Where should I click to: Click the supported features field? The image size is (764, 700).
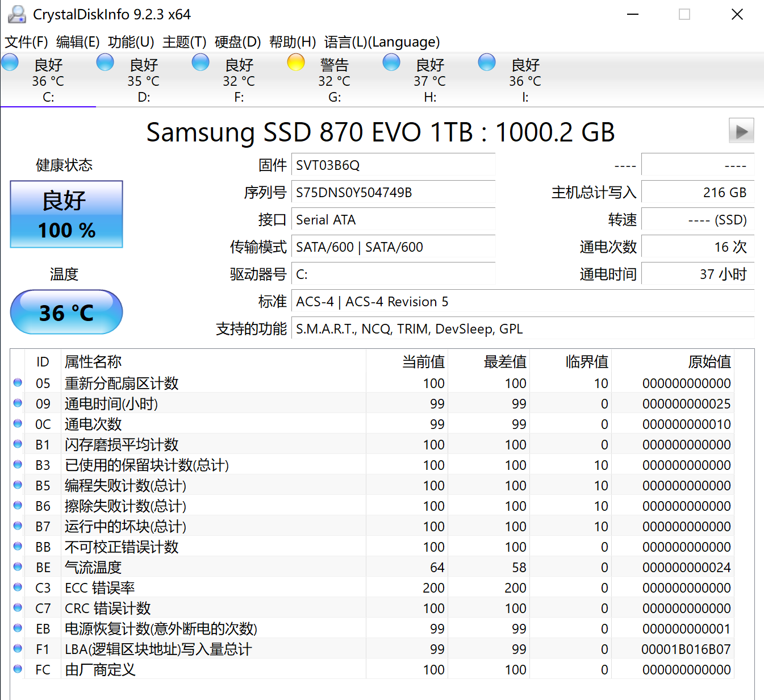[x=523, y=329]
